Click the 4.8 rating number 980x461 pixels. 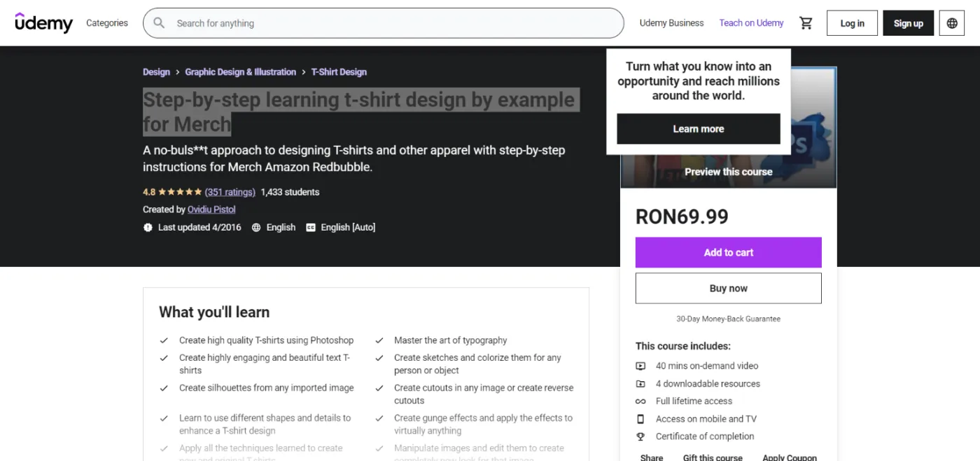149,192
